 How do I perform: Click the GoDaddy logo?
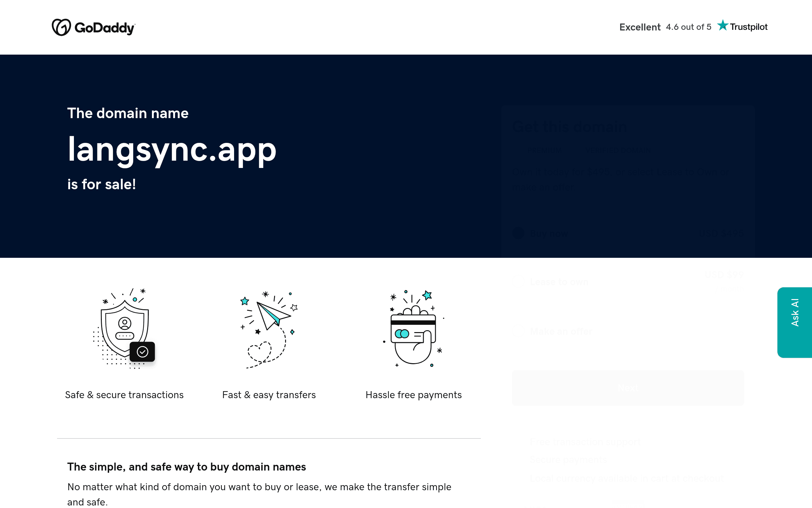point(93,27)
